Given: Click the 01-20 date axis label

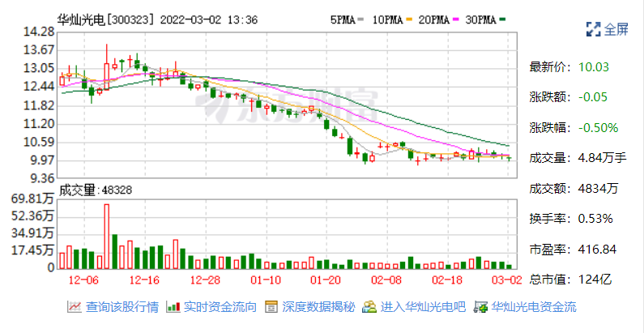Looking at the screenshot, I should (327, 280).
